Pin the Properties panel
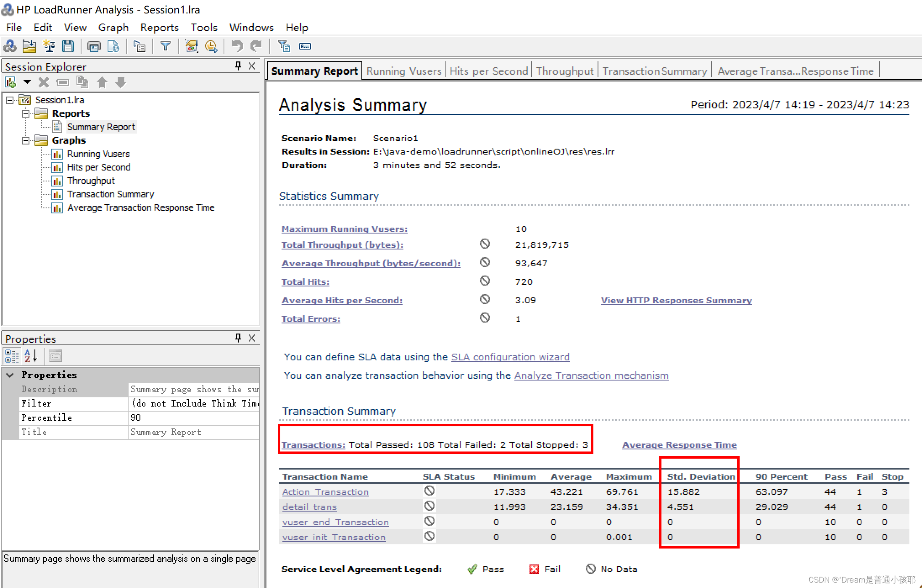 [238, 338]
